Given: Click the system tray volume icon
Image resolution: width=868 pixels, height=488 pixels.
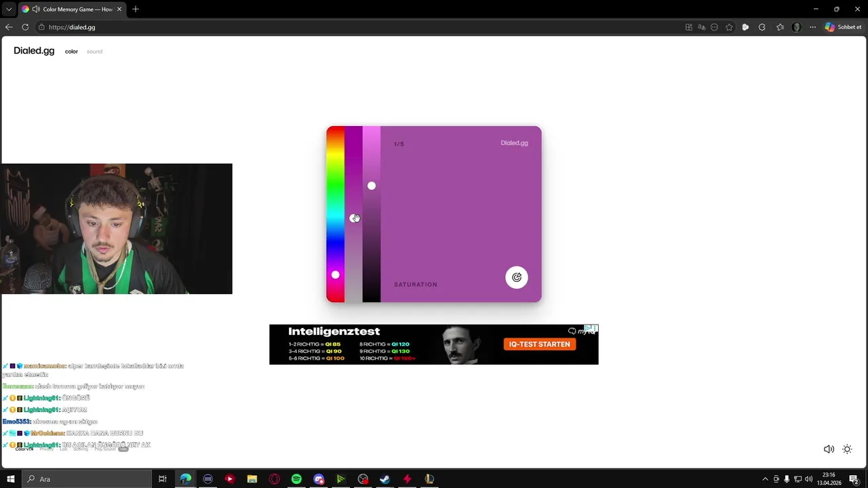Looking at the screenshot, I should [808, 479].
